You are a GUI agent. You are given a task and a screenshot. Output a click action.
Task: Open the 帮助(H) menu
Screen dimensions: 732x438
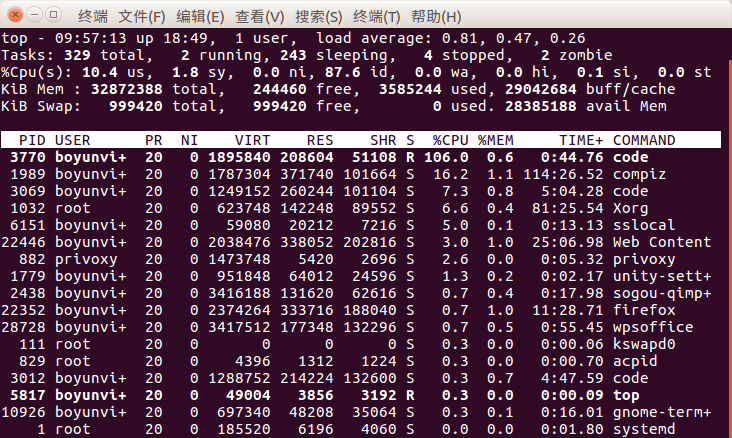click(x=436, y=16)
